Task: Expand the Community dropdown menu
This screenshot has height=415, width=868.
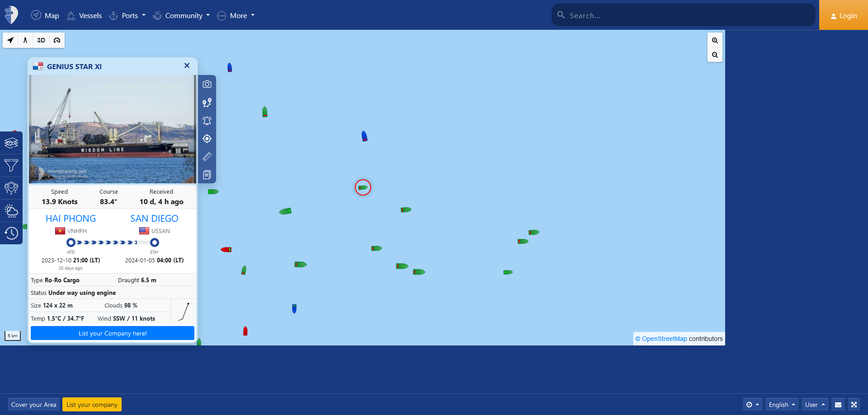Action: (x=181, y=15)
